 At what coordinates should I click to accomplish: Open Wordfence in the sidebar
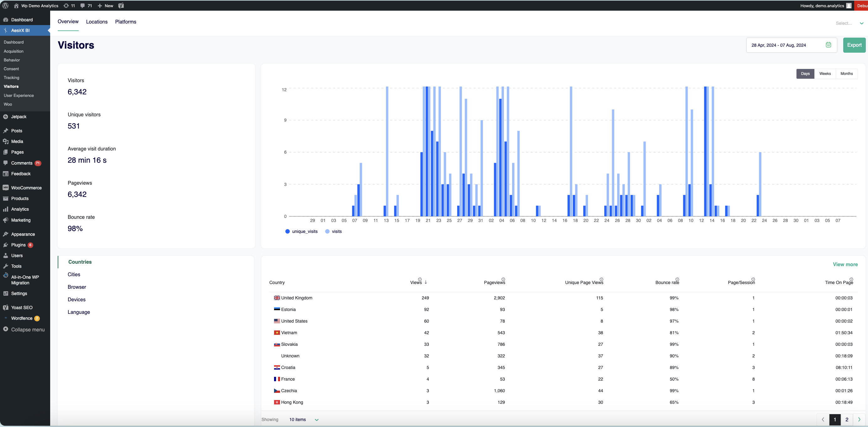coord(25,318)
